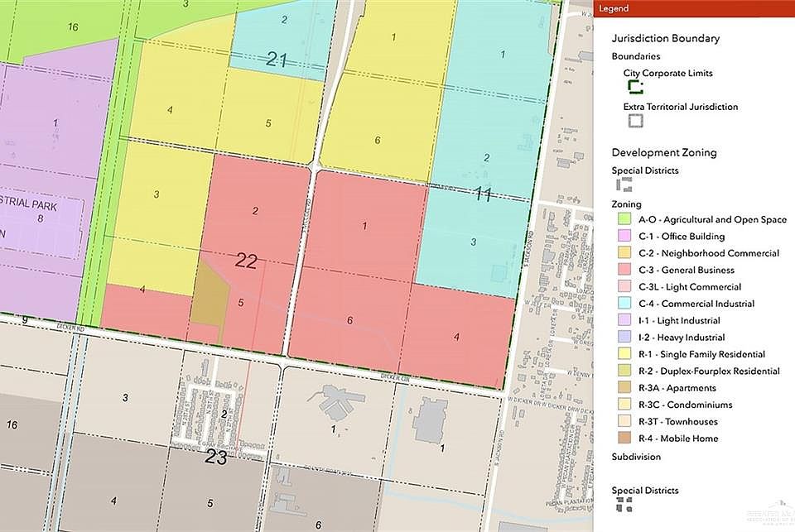Click the A-O Agricultural and Open Space swatch

[625, 220]
